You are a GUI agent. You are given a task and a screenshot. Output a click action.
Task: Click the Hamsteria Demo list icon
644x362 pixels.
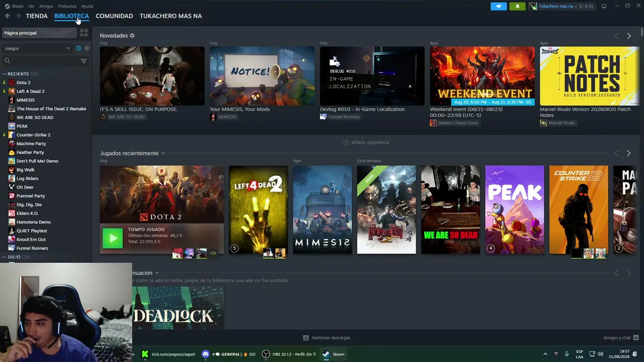click(12, 222)
